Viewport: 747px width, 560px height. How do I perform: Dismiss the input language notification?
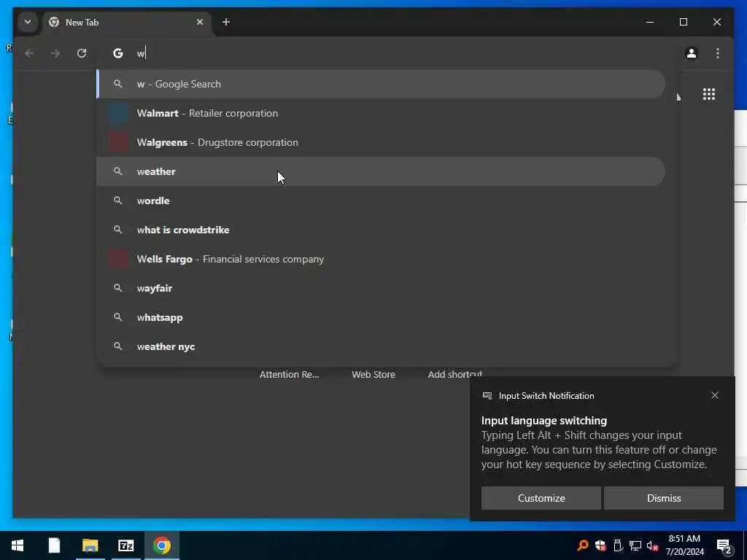664,498
